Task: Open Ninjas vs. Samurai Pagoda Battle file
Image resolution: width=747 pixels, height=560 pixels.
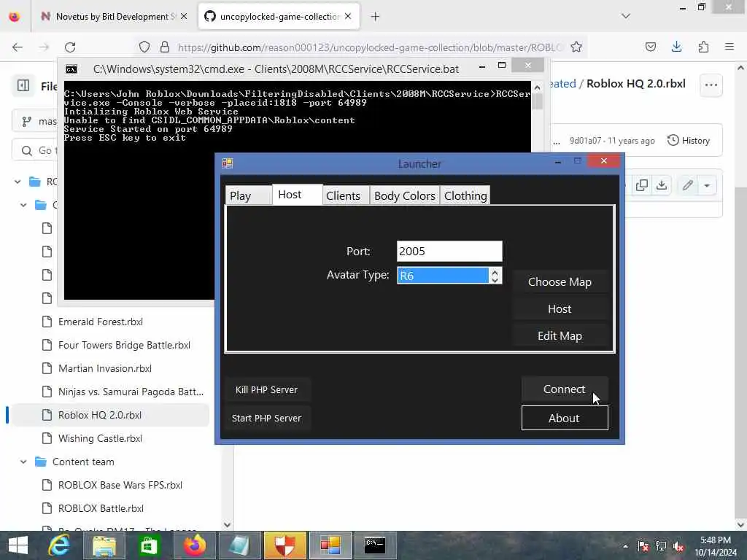Action: 131,392
